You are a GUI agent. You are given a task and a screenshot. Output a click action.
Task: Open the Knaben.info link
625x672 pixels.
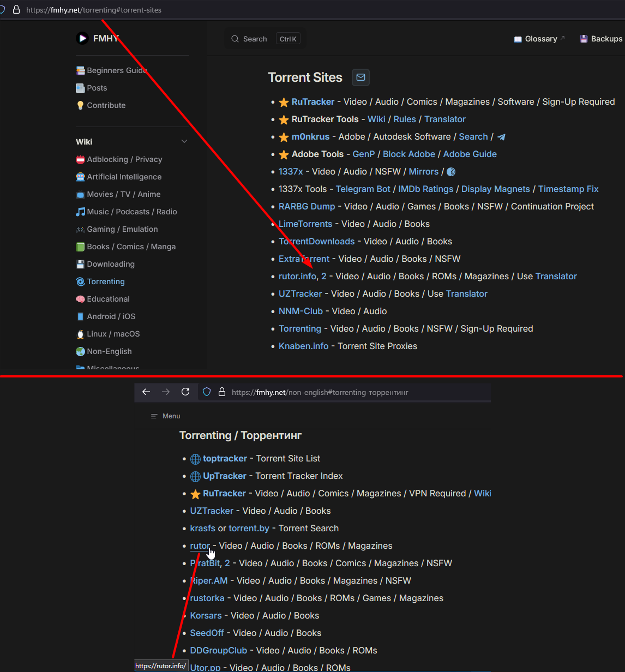coord(304,346)
